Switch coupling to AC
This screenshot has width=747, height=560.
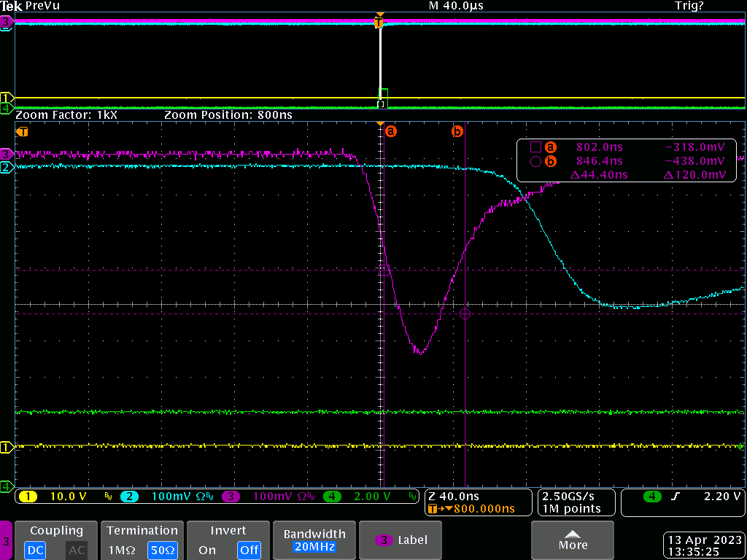(x=77, y=550)
